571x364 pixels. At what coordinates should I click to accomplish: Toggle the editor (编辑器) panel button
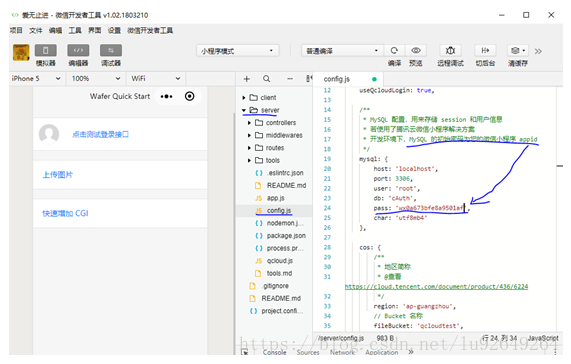click(78, 50)
